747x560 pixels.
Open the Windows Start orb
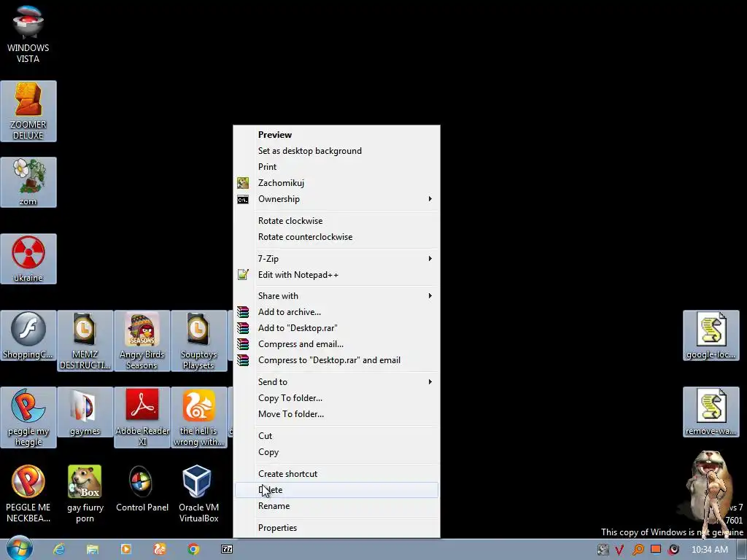click(x=19, y=548)
